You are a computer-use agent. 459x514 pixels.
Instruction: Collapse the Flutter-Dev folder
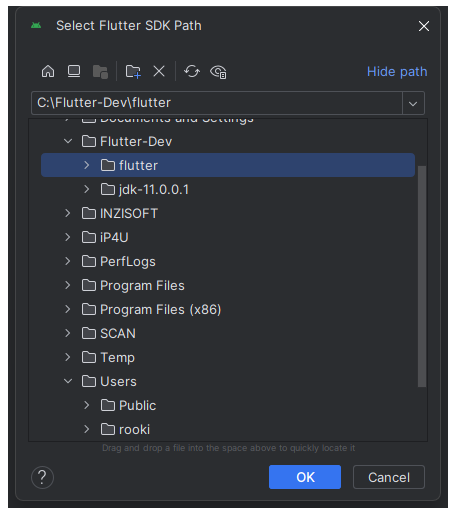(68, 141)
